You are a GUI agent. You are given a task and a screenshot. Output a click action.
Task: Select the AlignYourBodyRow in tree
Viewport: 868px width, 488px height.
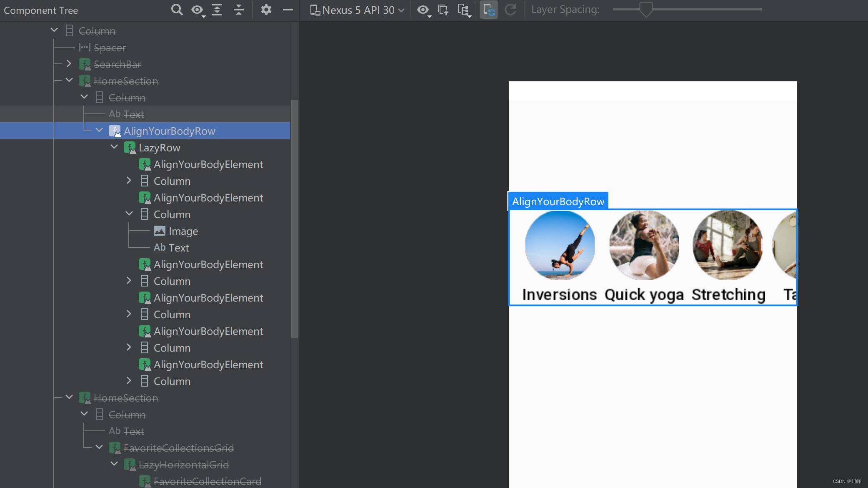170,131
